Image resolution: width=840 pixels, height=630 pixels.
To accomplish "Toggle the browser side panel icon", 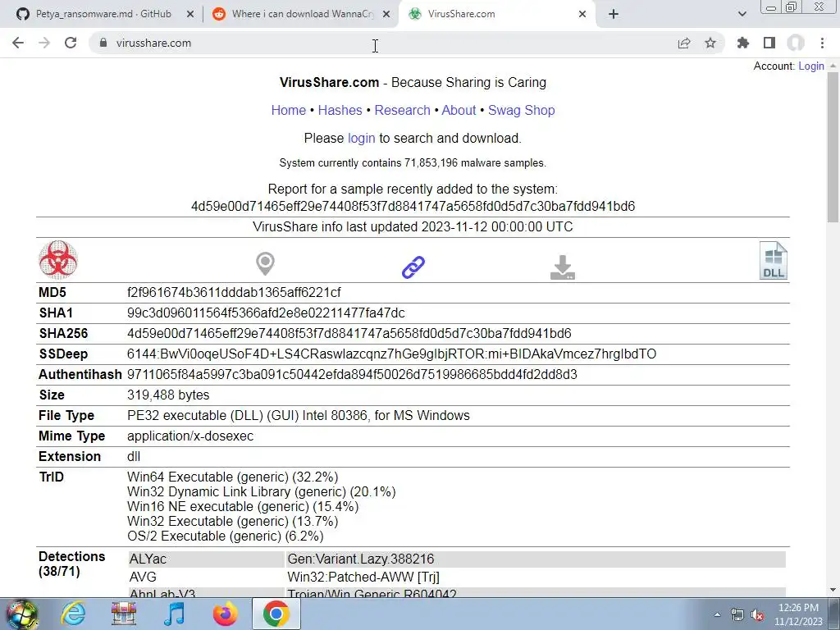I will [x=769, y=43].
